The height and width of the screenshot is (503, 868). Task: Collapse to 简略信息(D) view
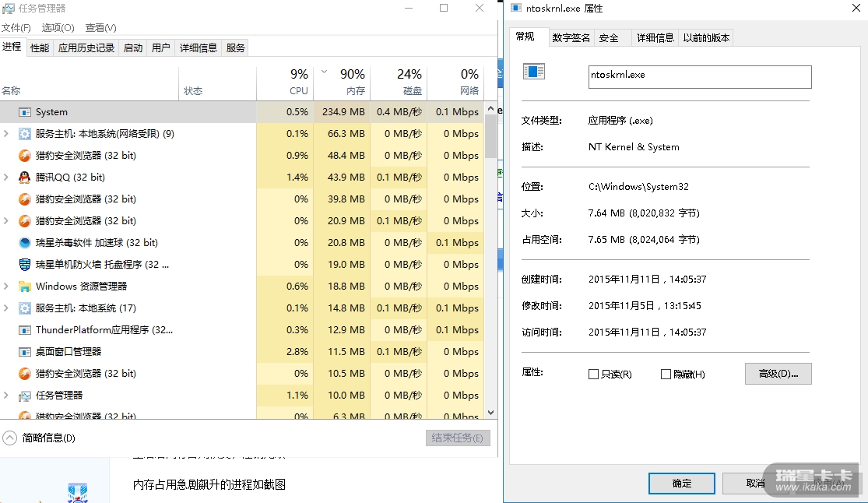click(39, 438)
